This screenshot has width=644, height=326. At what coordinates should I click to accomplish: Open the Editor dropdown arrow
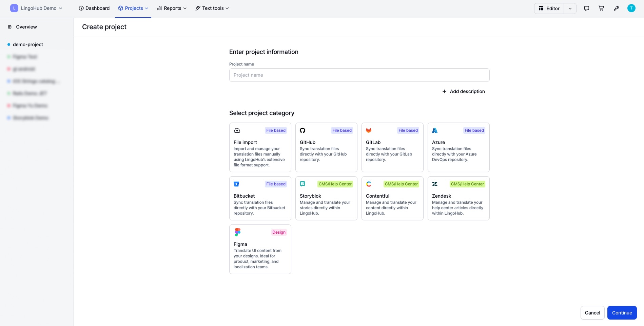tap(570, 8)
